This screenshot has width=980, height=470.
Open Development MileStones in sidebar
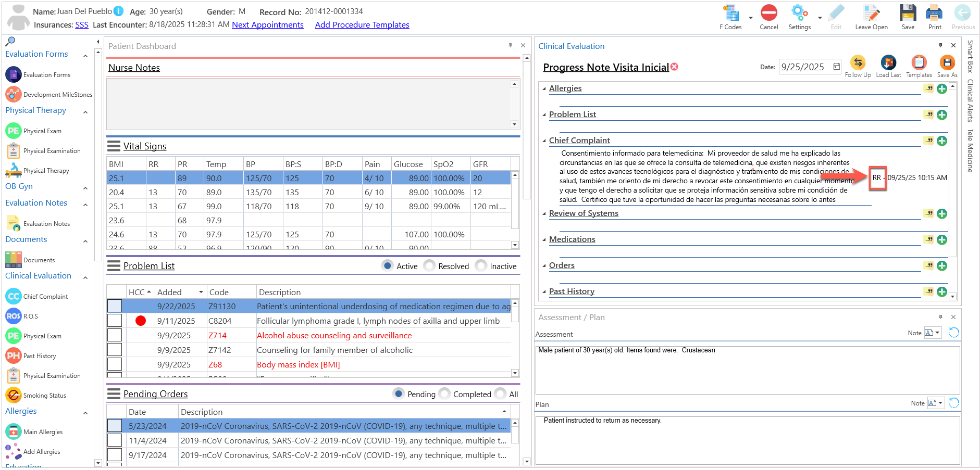(49, 95)
